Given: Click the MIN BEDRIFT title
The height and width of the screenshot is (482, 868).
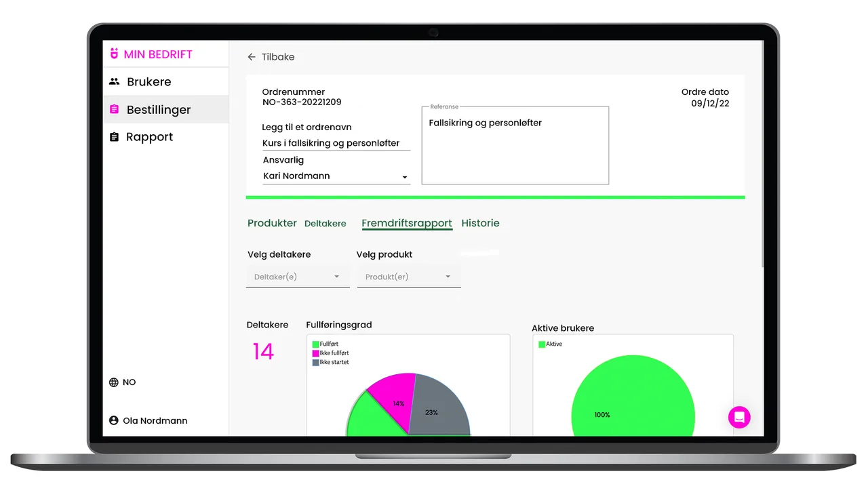Looking at the screenshot, I should 158,54.
